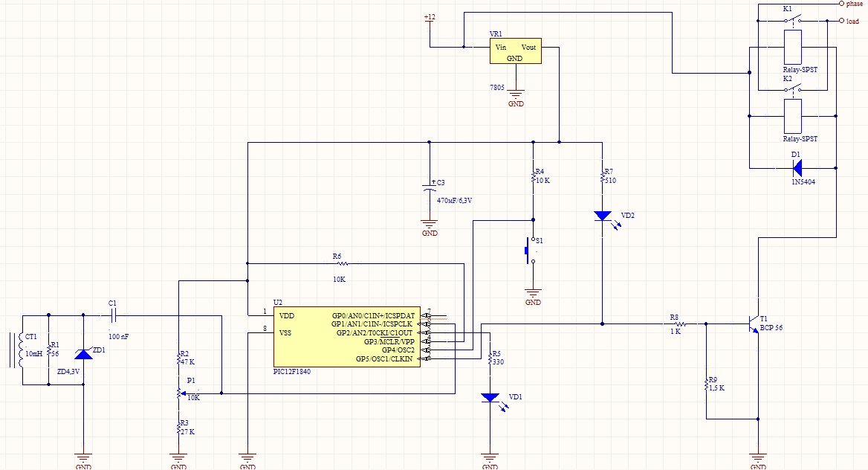Select the D1 1N5404 diode symbol
Image resolution: width=868 pixels, height=470 pixels.
tap(797, 168)
